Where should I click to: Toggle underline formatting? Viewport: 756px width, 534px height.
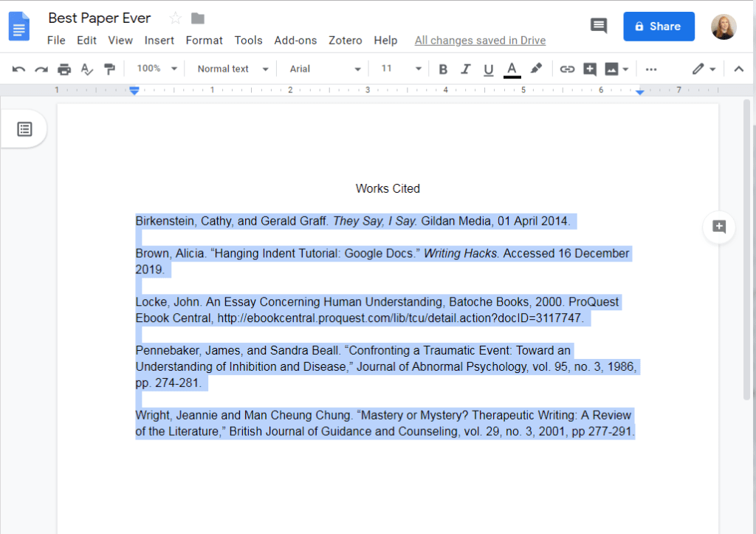488,69
